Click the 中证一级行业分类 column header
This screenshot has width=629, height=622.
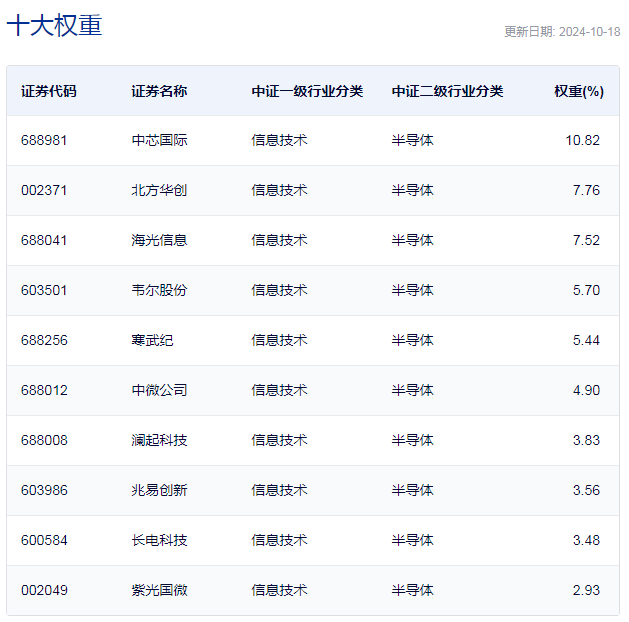click(x=307, y=91)
